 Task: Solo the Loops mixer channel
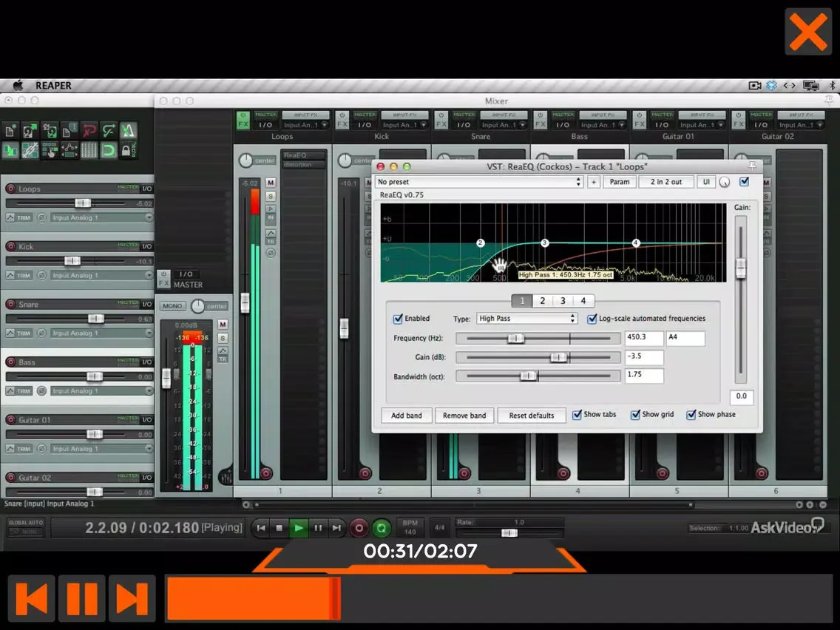click(x=271, y=196)
